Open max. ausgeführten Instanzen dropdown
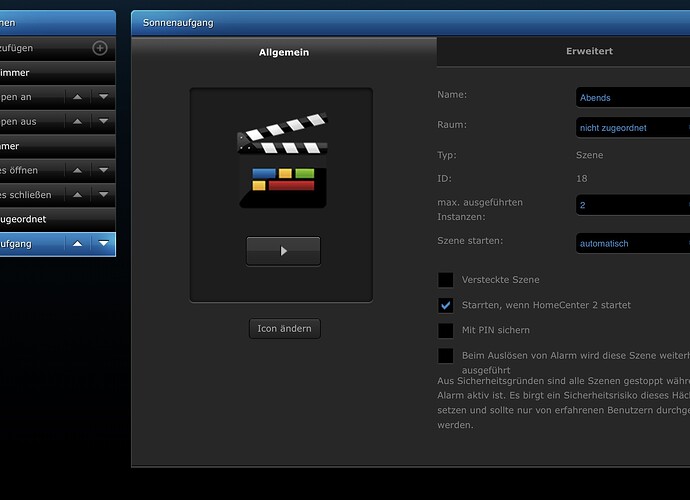690x500 pixels. [633, 205]
